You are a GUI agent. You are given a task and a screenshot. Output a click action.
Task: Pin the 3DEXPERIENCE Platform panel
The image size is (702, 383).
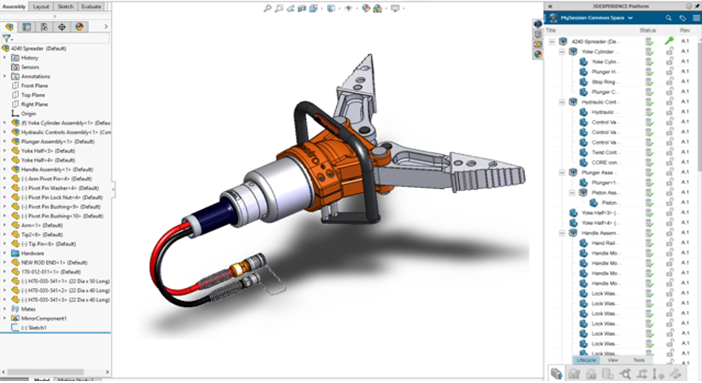[697, 6]
